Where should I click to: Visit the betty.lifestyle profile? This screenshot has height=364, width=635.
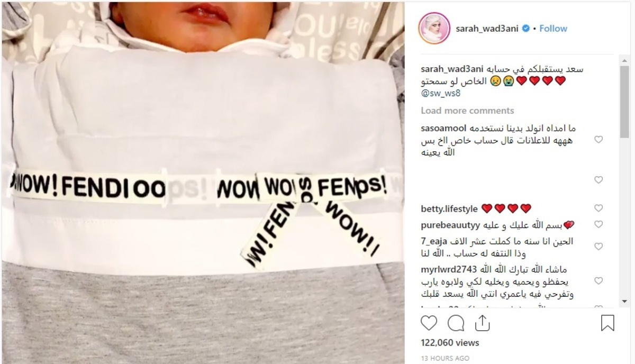pos(449,209)
